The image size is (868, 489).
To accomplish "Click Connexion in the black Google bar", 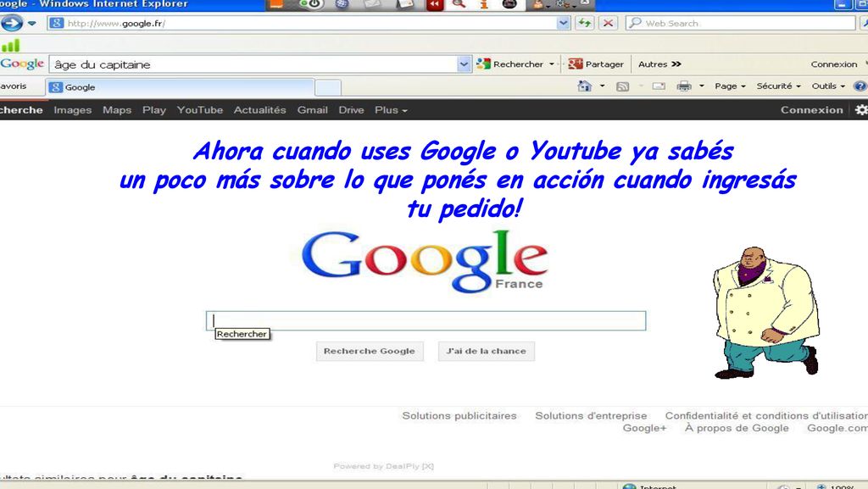I will pyautogui.click(x=811, y=110).
